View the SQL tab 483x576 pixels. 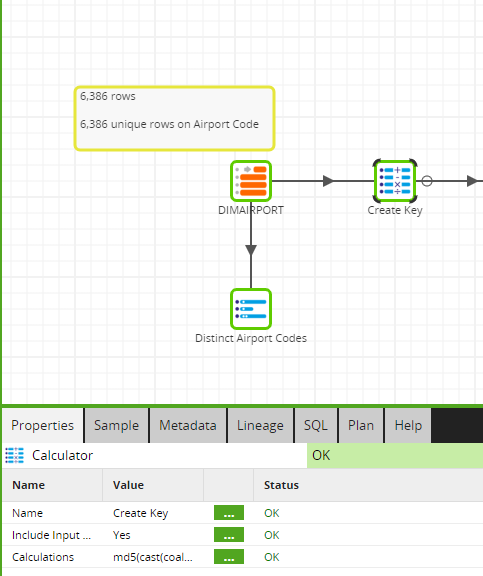[316, 425]
